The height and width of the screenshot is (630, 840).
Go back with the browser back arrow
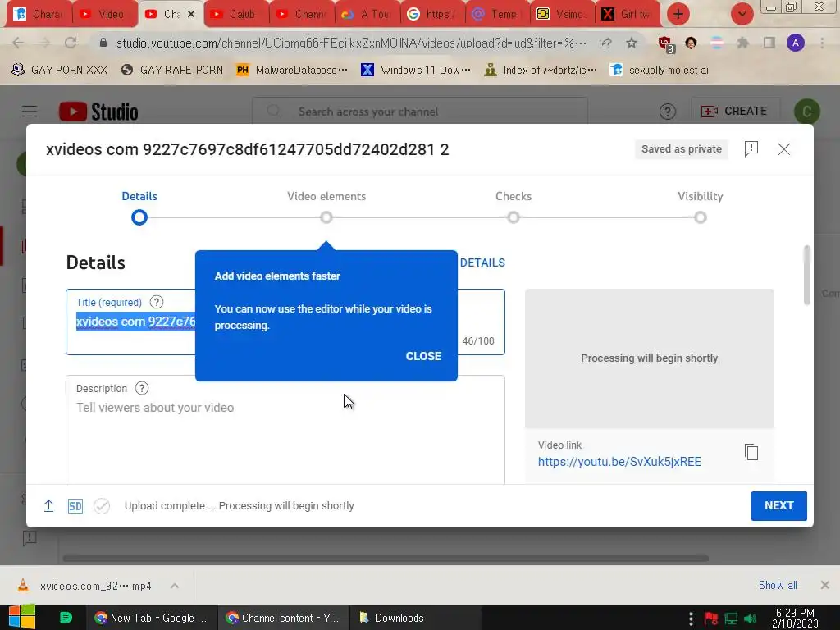click(x=18, y=43)
